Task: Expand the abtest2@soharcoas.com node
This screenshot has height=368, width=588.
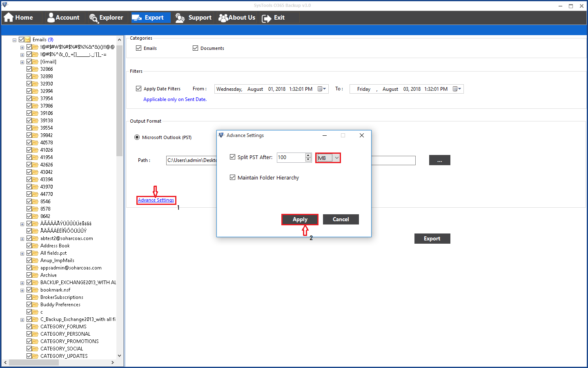Action: click(22, 239)
